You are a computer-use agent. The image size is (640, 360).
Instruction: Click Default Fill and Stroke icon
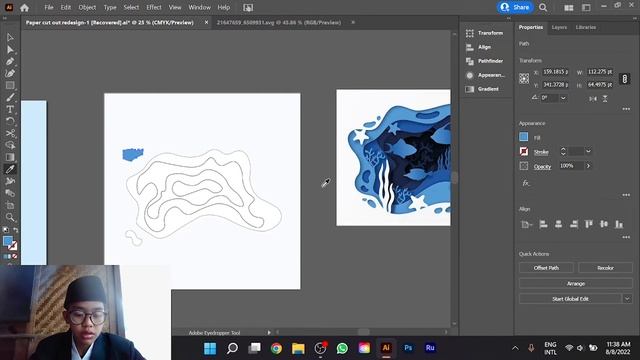pos(5,230)
